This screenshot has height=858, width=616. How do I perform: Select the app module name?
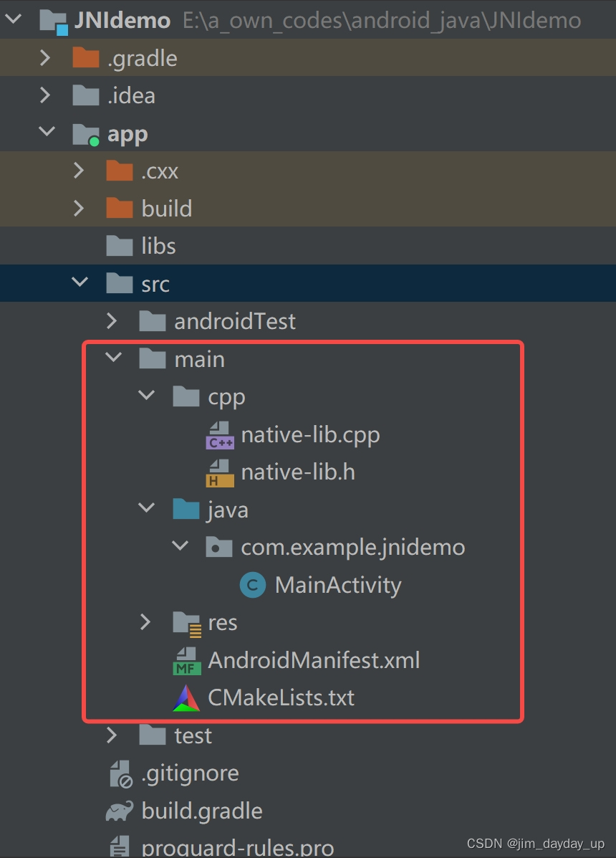tap(127, 135)
